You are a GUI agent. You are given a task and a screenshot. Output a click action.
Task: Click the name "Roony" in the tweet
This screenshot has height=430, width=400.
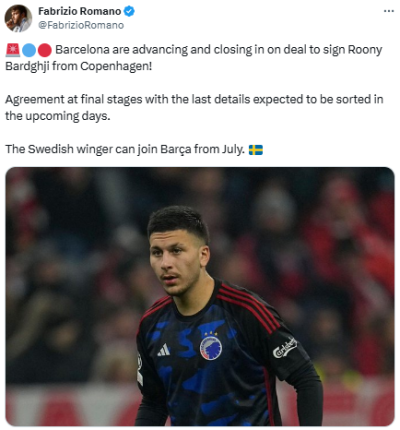pos(365,50)
